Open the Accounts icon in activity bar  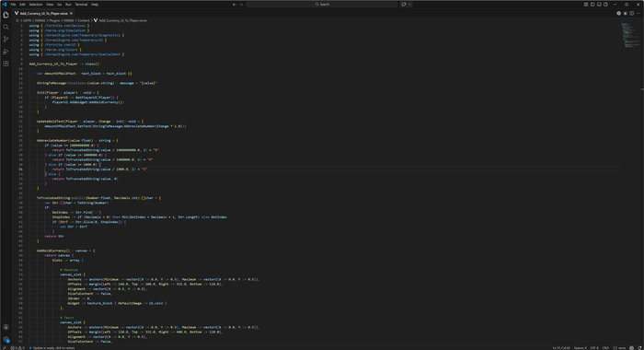[x=6, y=327]
